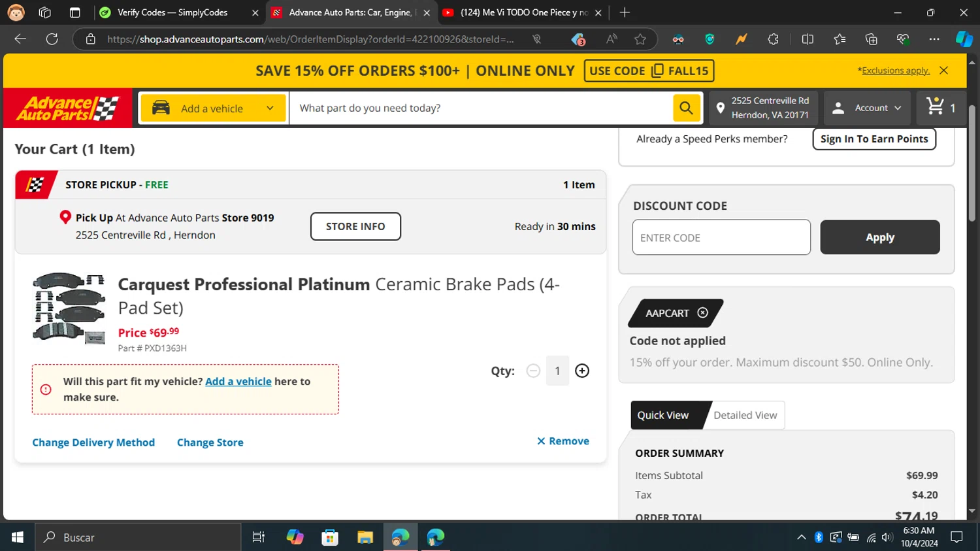The height and width of the screenshot is (551, 980).
Task: Click the quantity value box
Action: pyautogui.click(x=557, y=371)
